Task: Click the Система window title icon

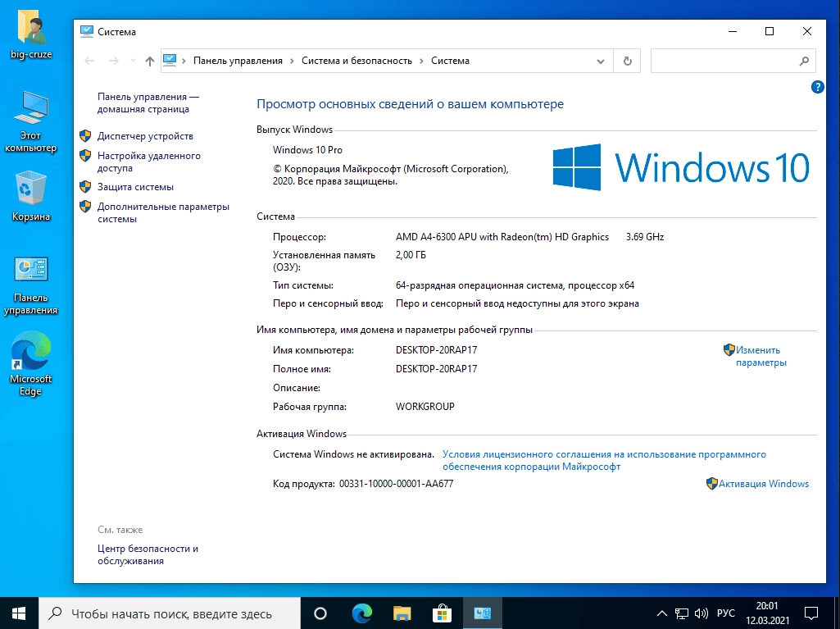Action: 86,32
